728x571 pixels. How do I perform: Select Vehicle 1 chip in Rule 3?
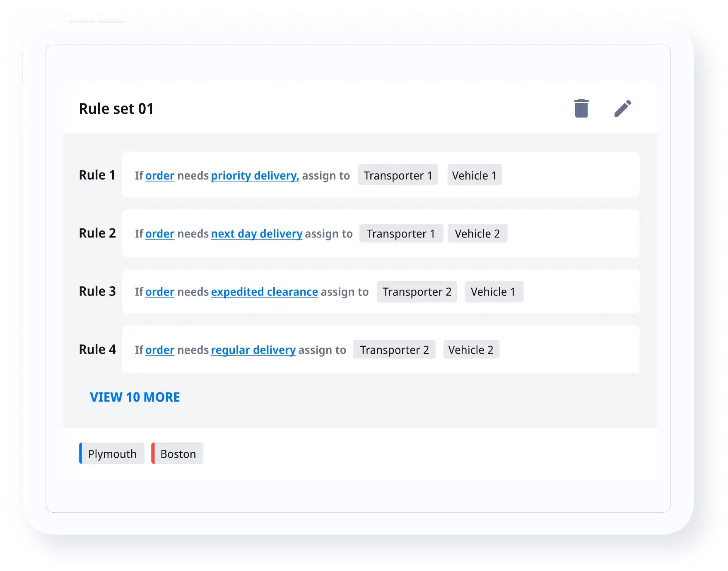click(x=494, y=292)
